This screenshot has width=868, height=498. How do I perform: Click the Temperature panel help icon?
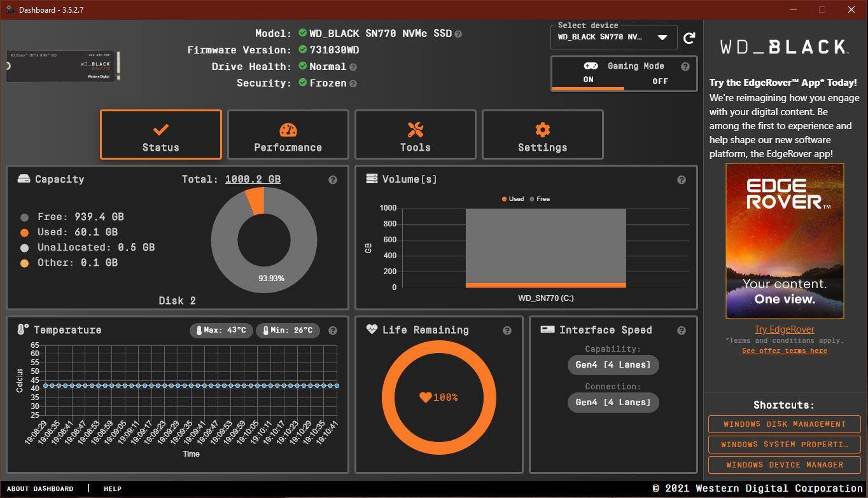(332, 331)
